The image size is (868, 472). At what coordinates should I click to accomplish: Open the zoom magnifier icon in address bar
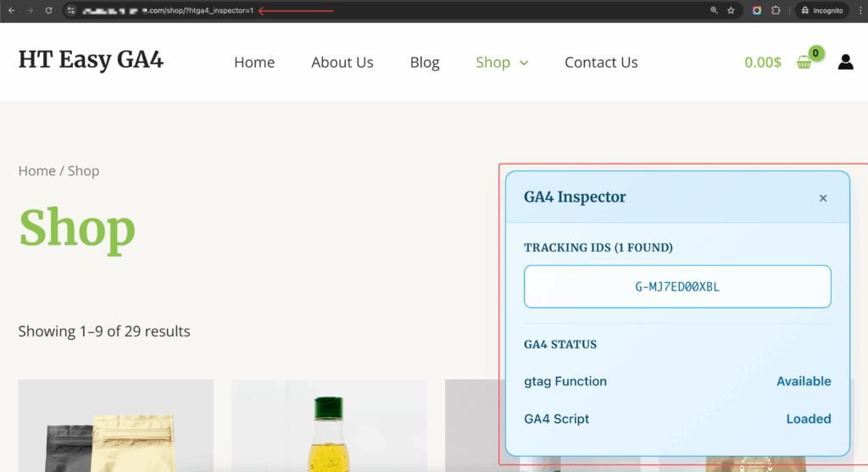coord(714,10)
